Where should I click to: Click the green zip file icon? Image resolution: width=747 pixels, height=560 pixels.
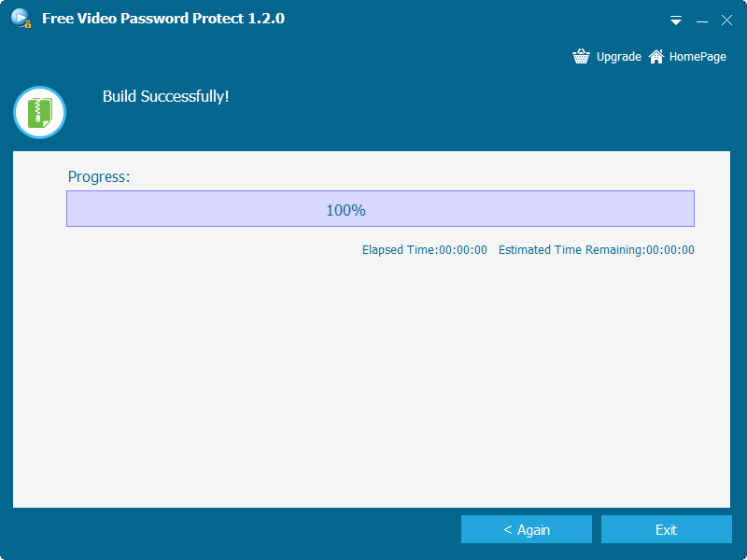39,112
